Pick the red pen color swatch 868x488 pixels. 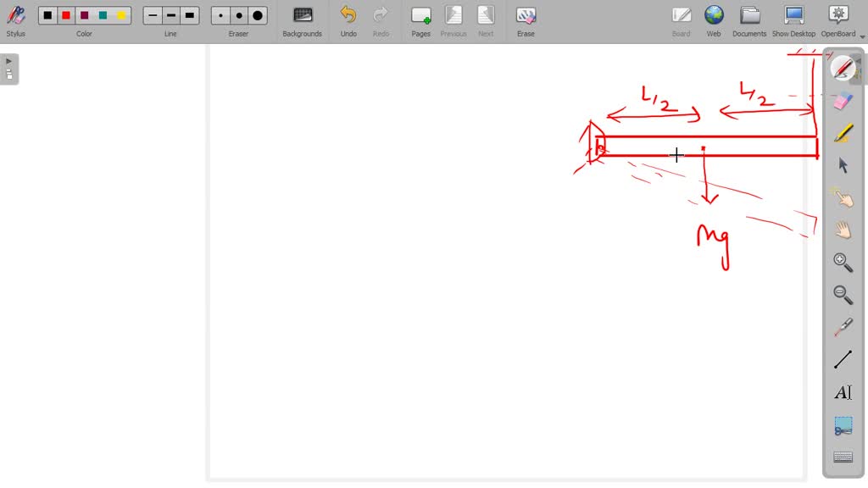coord(66,15)
